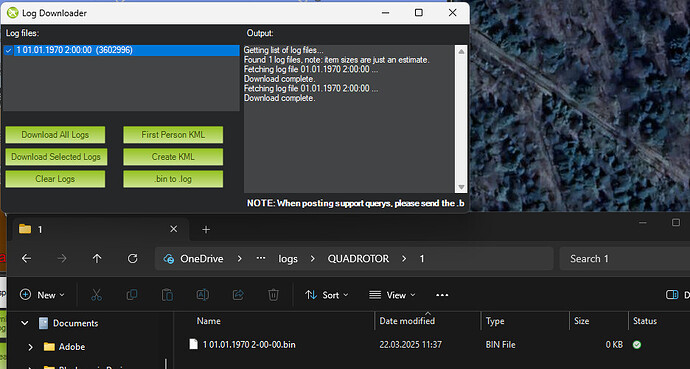This screenshot has height=369, width=690.
Task: Collapse the Documents tree node
Action: (25, 323)
